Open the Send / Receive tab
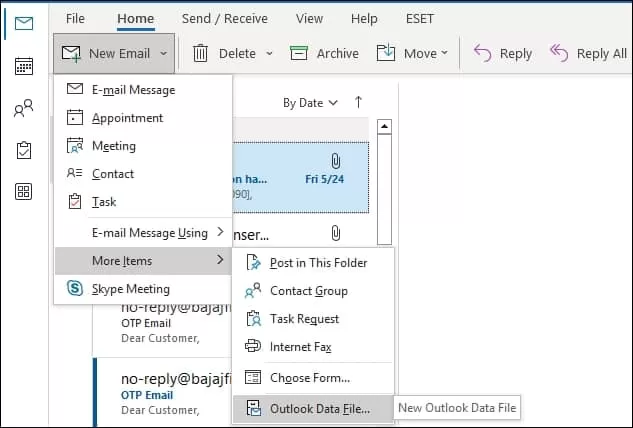Image resolution: width=633 pixels, height=428 pixels. pyautogui.click(x=224, y=19)
